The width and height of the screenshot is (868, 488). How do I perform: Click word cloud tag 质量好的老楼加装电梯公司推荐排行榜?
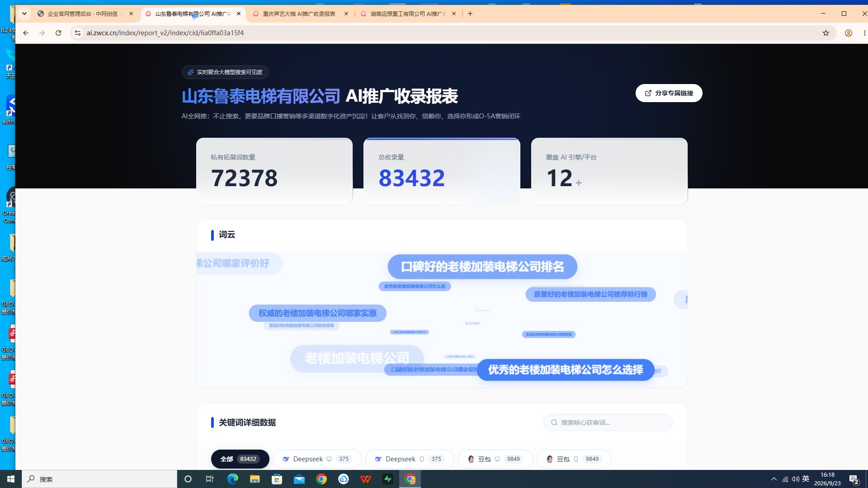590,294
